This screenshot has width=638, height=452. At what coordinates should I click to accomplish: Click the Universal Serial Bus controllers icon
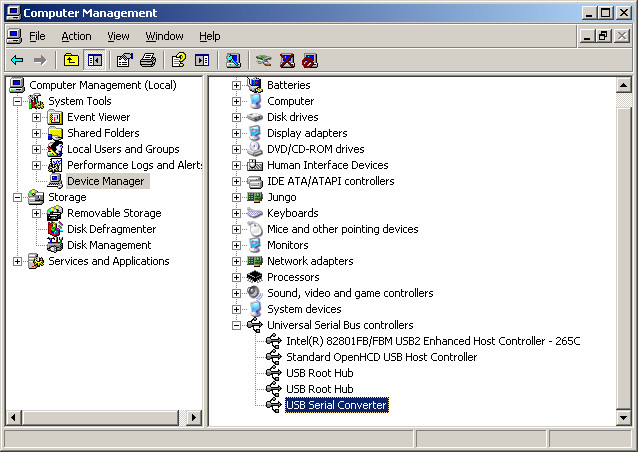point(255,325)
